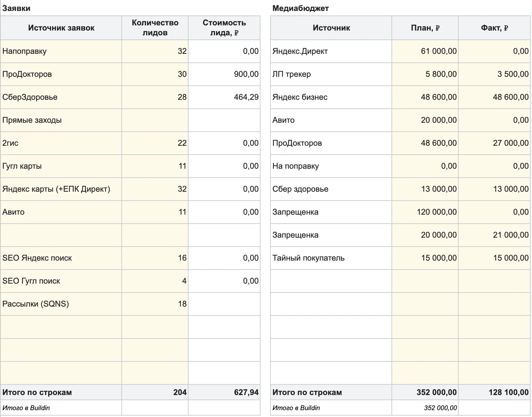The width and height of the screenshot is (532, 417).
Task: Select the "На поправку" cell
Action: tap(331, 166)
